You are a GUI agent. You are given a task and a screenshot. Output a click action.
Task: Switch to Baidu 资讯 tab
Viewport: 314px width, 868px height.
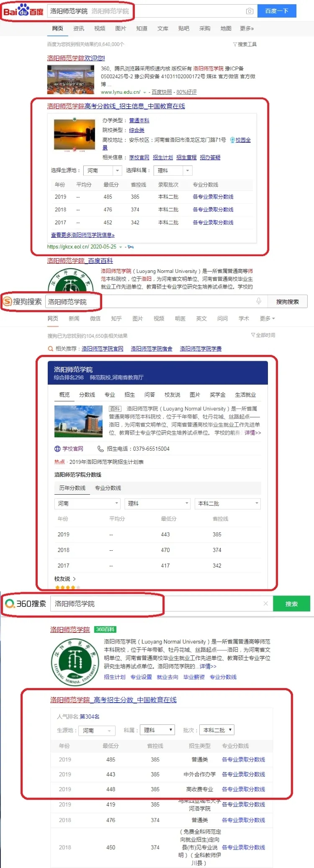79,28
